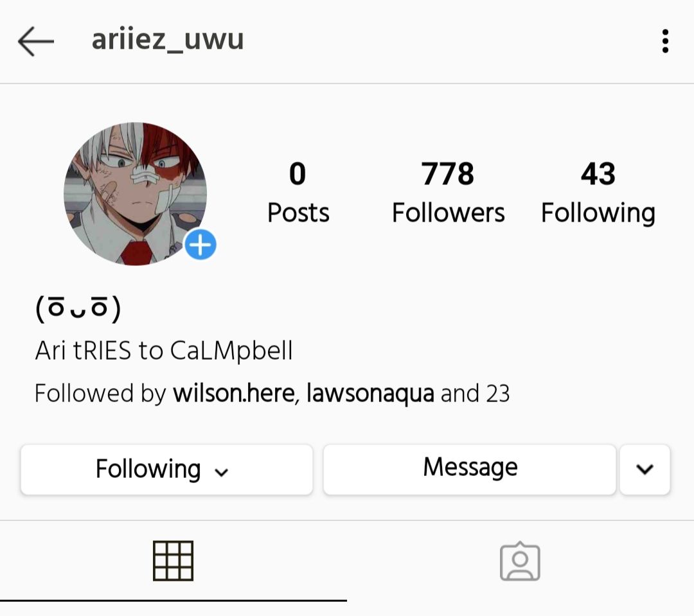
Task: Expand suggested accounts chevron button
Action: pyautogui.click(x=645, y=470)
